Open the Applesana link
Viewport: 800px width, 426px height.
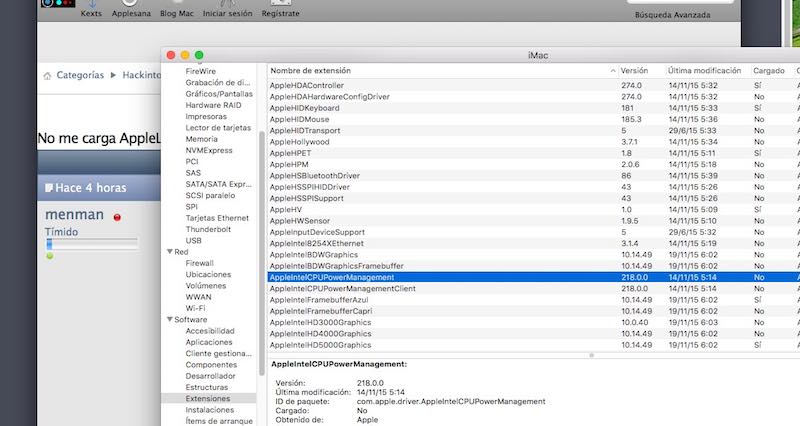131,13
